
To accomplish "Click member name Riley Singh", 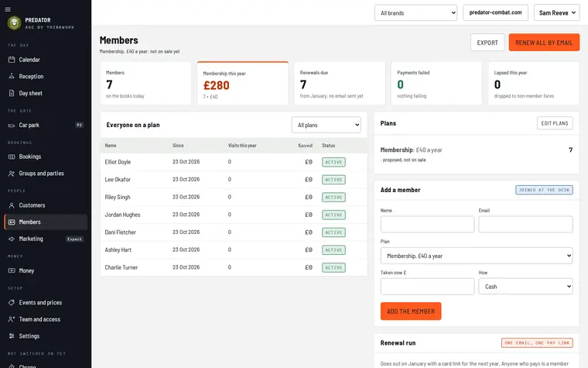I will pyautogui.click(x=118, y=197).
